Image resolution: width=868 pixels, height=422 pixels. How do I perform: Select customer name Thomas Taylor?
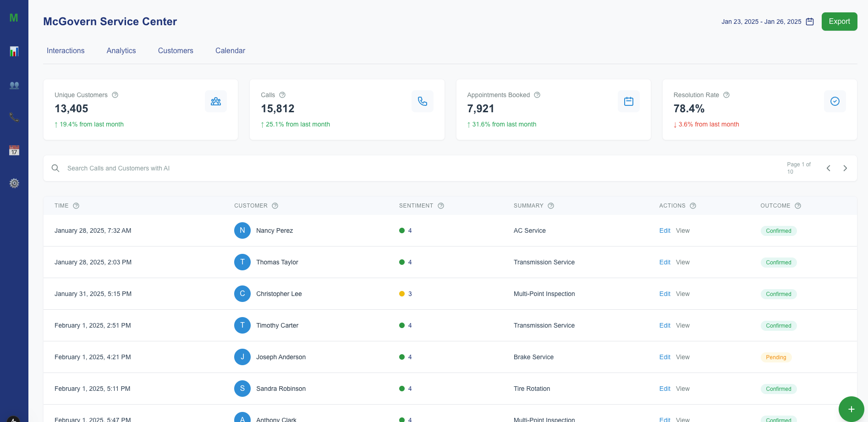click(x=277, y=262)
